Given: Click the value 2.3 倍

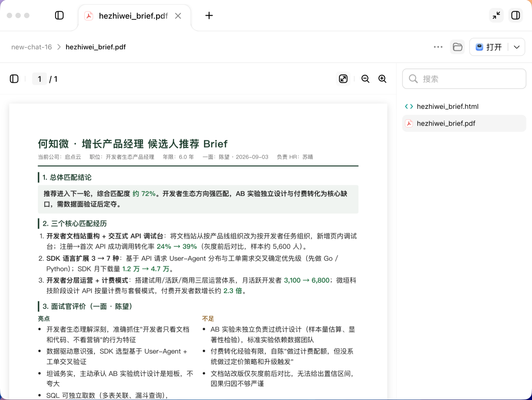Looking at the screenshot, I should point(233,291).
